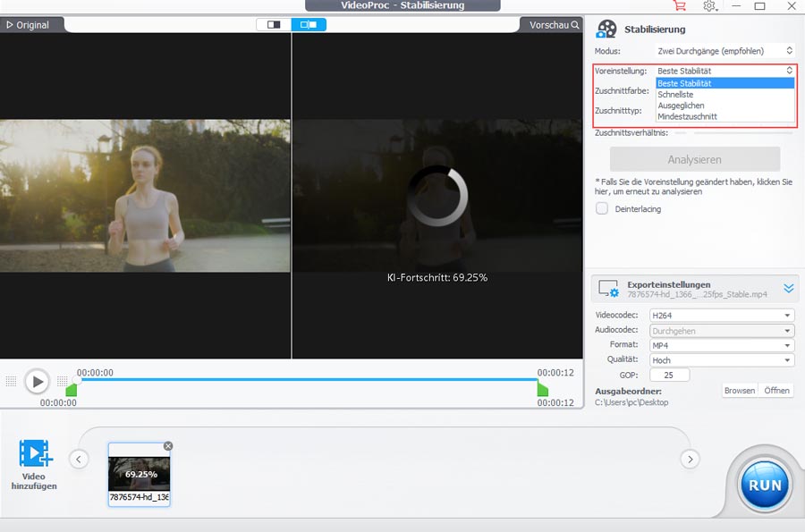Click the dotted grip left of play
The width and height of the screenshot is (805, 532).
pos(11,381)
